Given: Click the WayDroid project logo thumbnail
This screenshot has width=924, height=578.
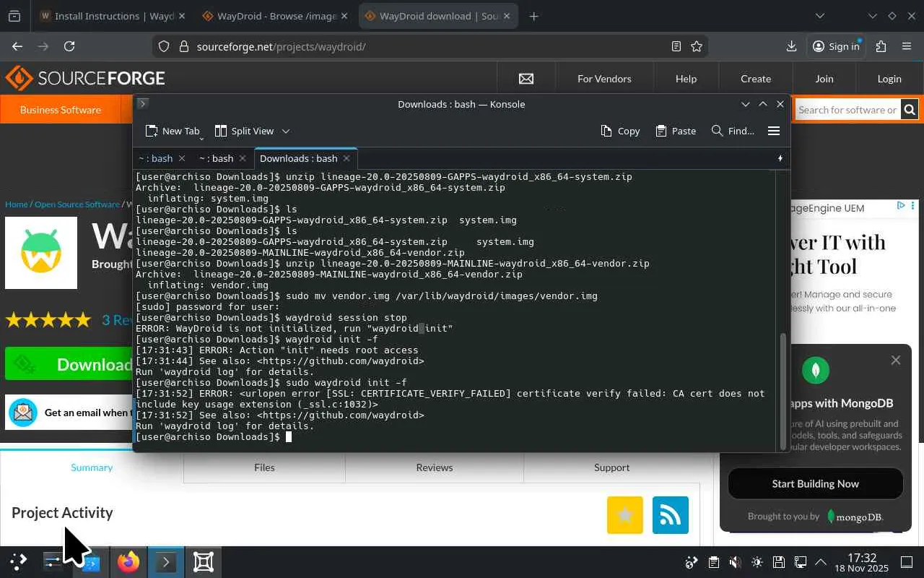Looking at the screenshot, I should 41,253.
